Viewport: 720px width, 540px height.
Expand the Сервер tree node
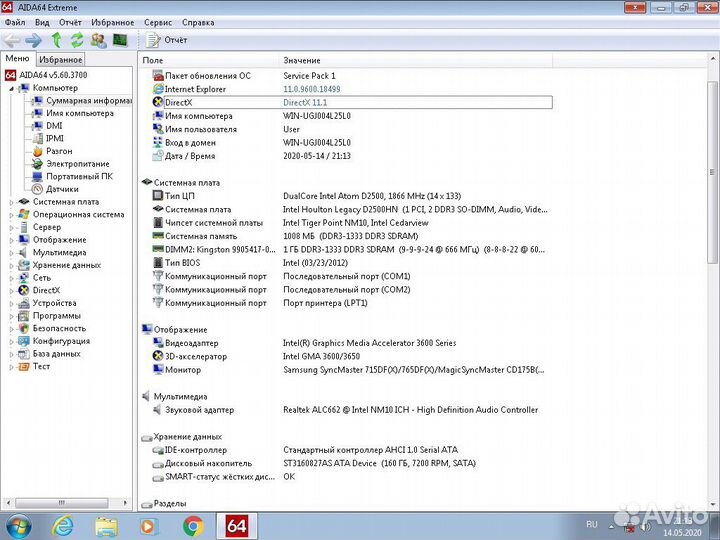tap(11, 227)
